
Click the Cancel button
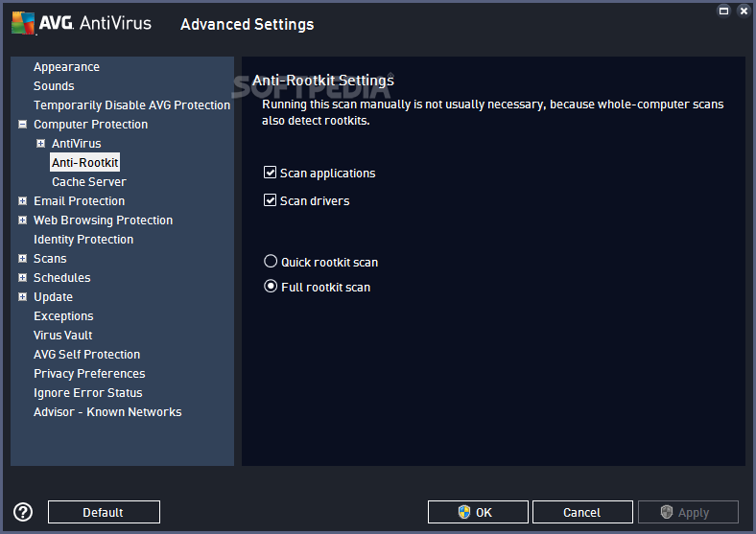[x=582, y=512]
